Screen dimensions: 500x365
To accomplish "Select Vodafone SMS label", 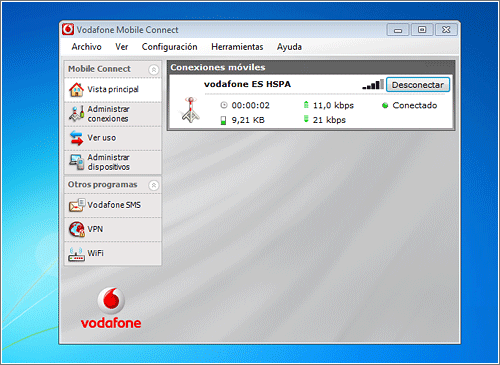I will coord(114,205).
